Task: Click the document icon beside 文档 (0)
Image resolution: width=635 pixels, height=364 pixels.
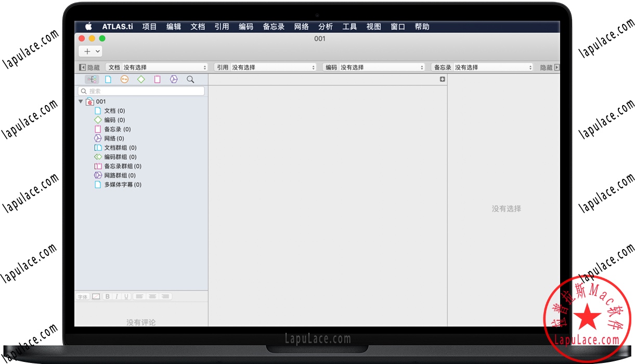Action: point(98,111)
